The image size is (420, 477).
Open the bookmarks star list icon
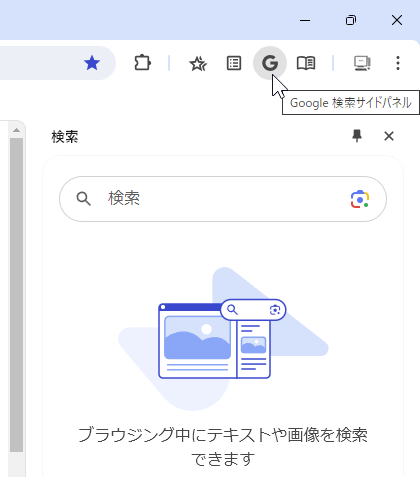click(198, 63)
